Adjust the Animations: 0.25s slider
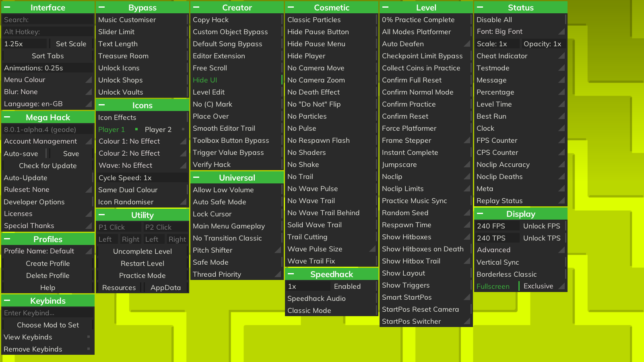This screenshot has height=362, width=644. 47,68
